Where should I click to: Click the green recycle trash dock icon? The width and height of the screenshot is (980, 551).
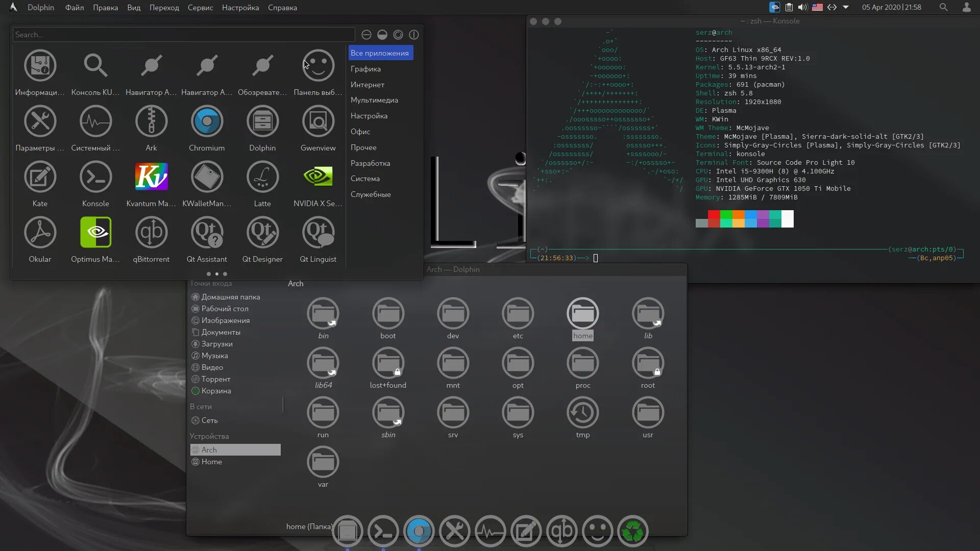click(633, 531)
